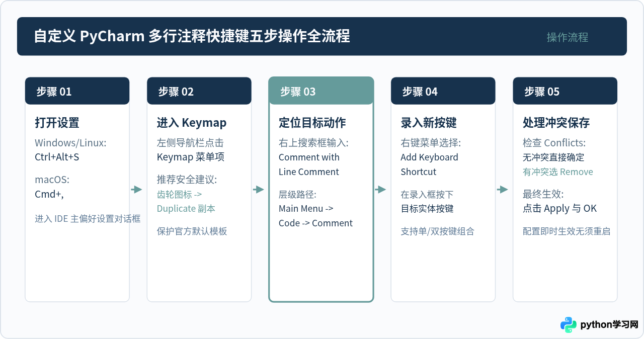644x339 pixels.
Task: Click the Main Menu -> path text
Action: tap(306, 208)
